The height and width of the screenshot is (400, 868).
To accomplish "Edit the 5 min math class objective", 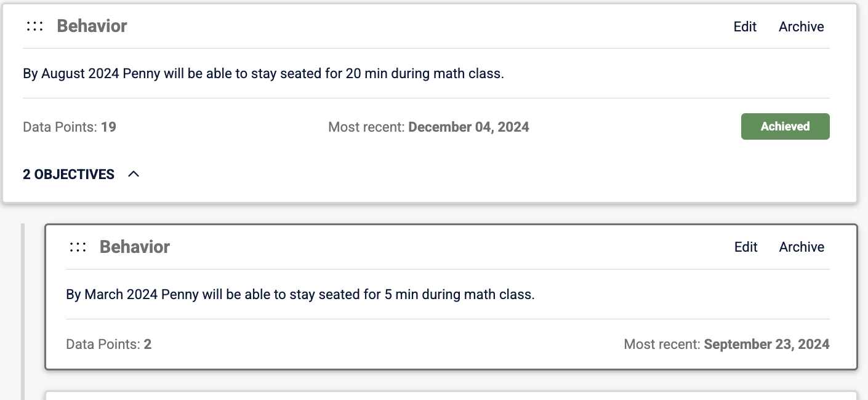I will pyautogui.click(x=745, y=247).
